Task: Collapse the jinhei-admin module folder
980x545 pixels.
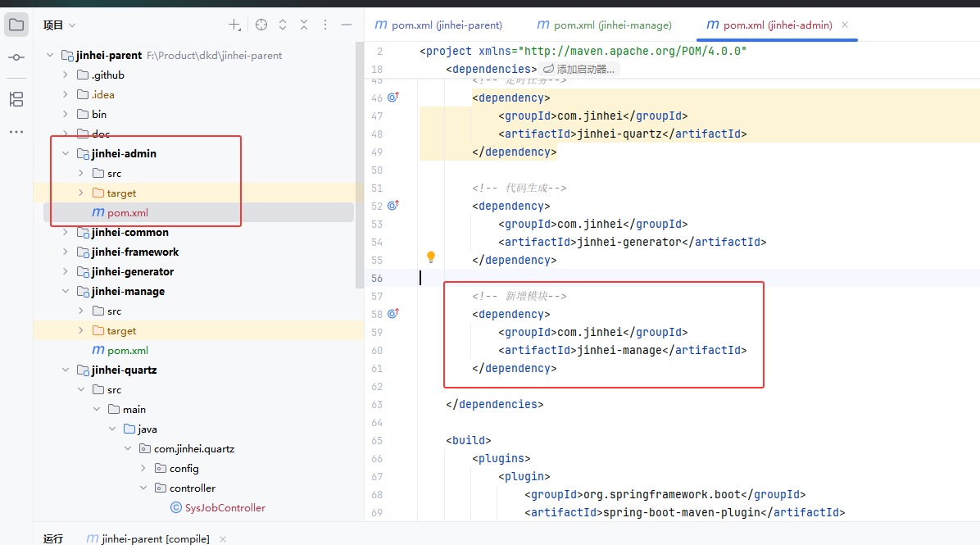Action: (66, 153)
